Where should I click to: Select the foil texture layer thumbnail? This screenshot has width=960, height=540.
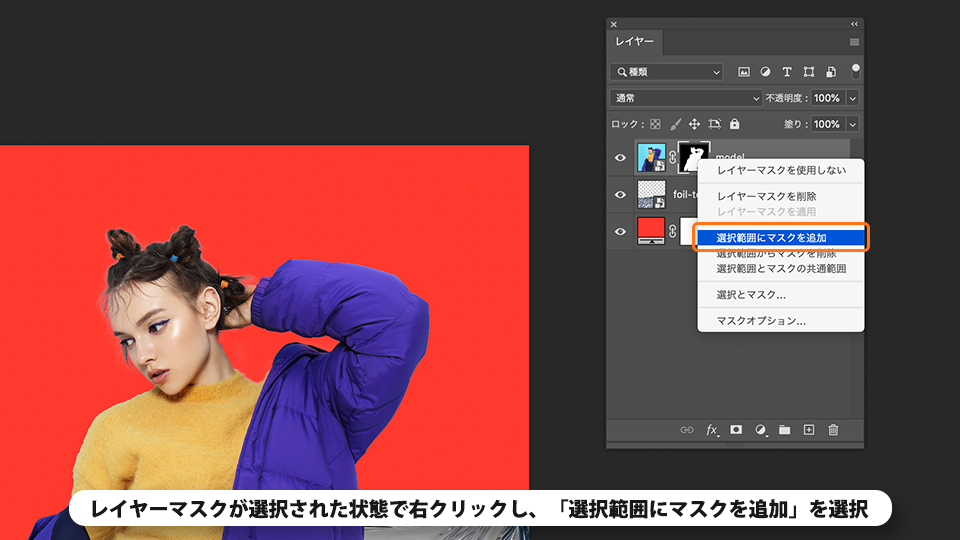[x=651, y=195]
